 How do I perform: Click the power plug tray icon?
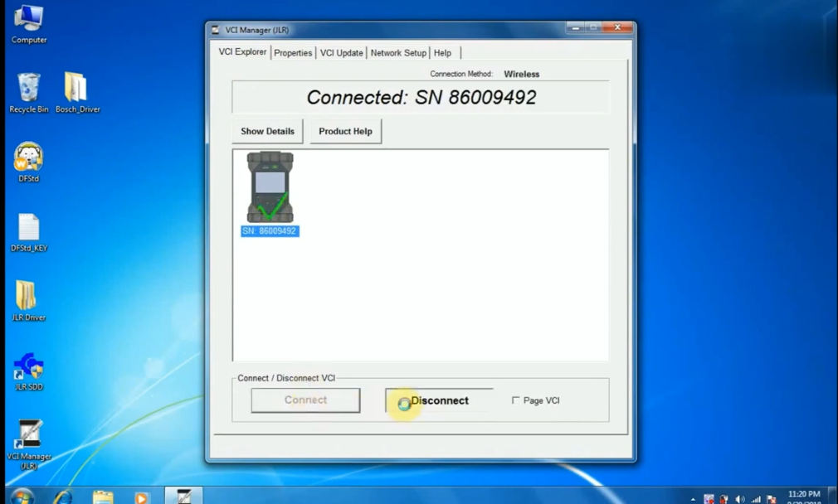[x=724, y=499]
